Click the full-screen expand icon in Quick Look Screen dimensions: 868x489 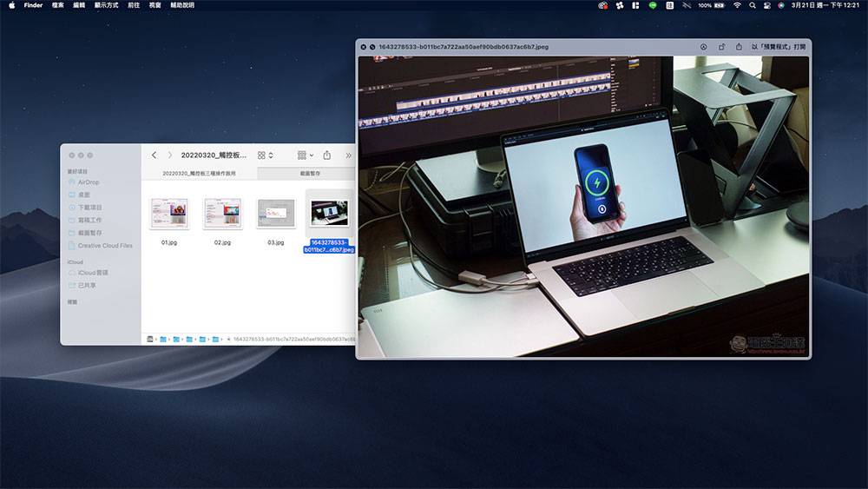pos(372,47)
